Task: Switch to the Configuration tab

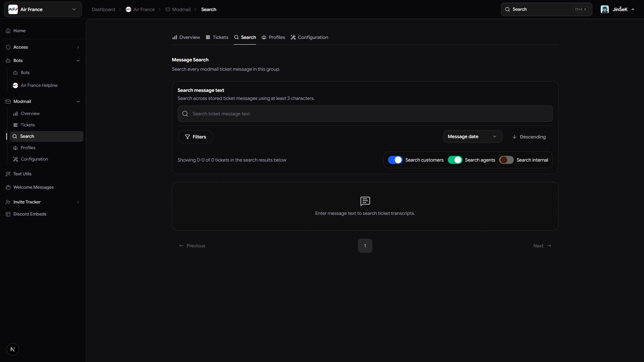Action: point(309,37)
